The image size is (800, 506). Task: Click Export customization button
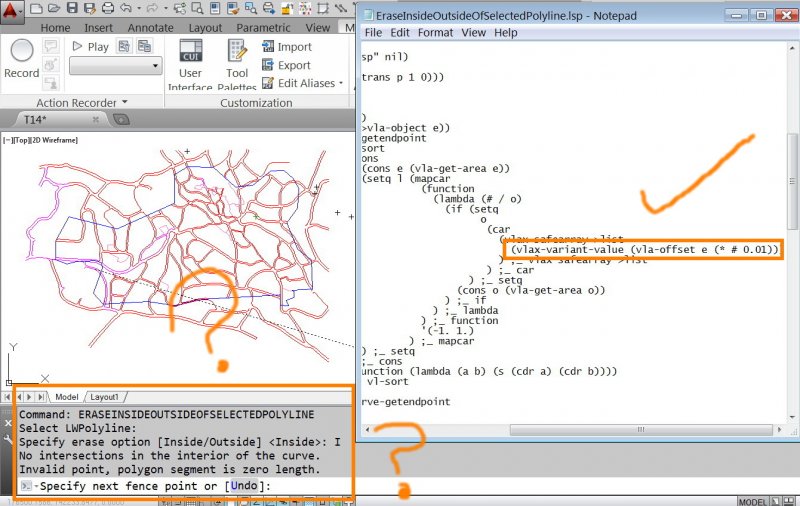click(x=286, y=65)
